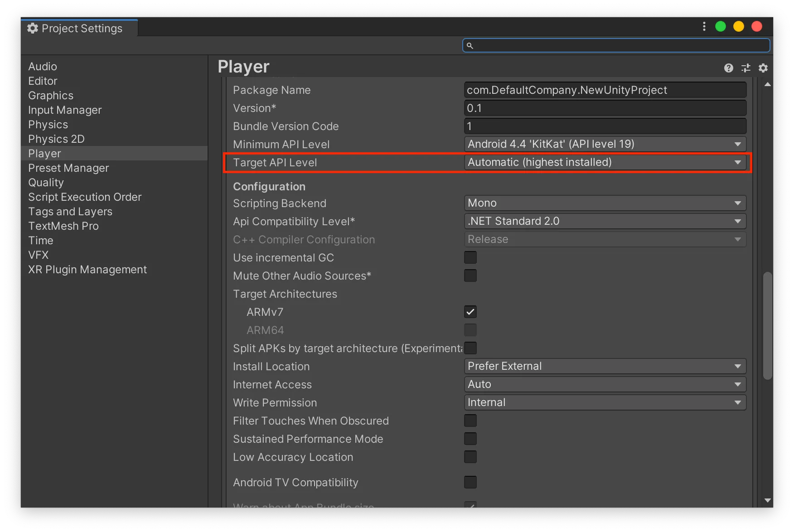Image resolution: width=794 pixels, height=532 pixels.
Task: Click the search magnifier in the search bar
Action: coord(470,45)
